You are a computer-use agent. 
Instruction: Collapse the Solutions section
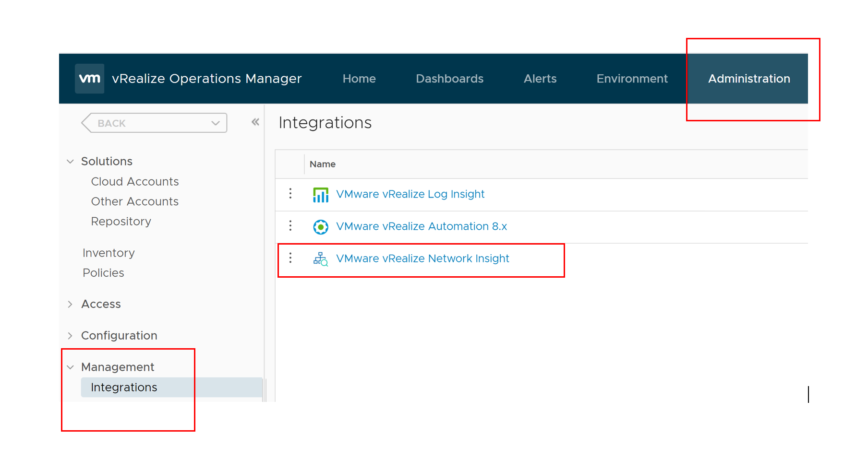click(x=70, y=162)
